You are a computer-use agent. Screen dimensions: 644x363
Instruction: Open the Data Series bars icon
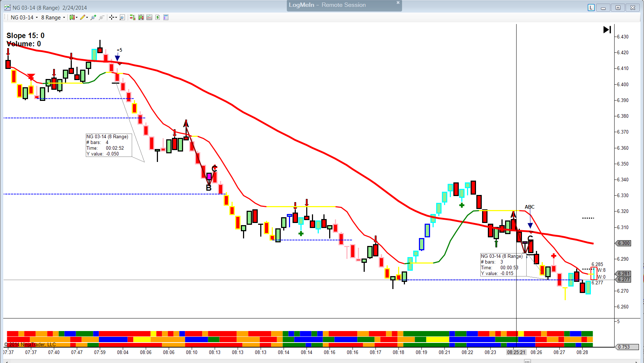[141, 17]
